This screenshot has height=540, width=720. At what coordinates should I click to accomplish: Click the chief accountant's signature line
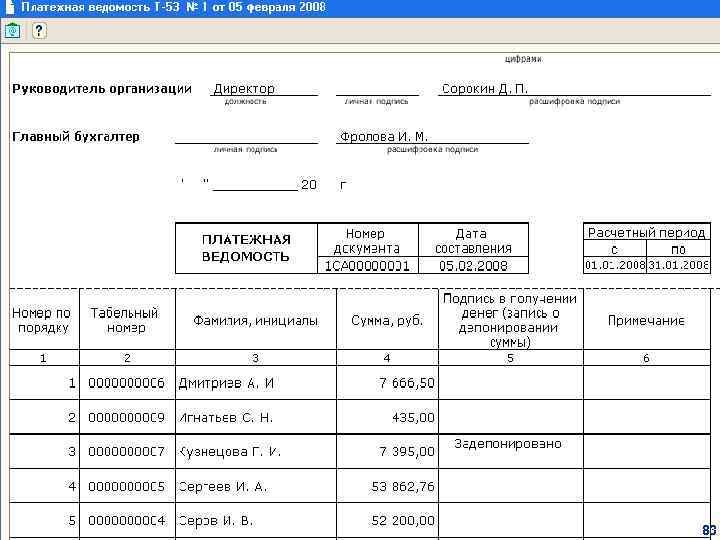coord(246,136)
